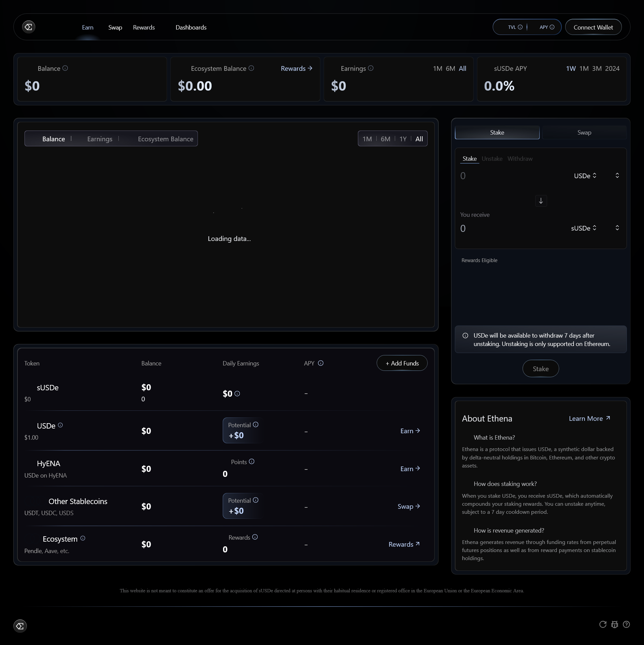Switch to the Unstake tab
The height and width of the screenshot is (645, 644).
[492, 159]
